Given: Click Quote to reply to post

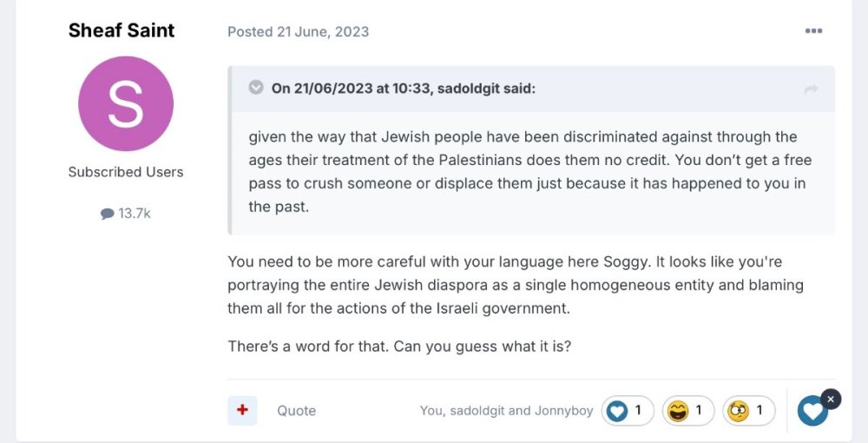Looking at the screenshot, I should pos(296,411).
